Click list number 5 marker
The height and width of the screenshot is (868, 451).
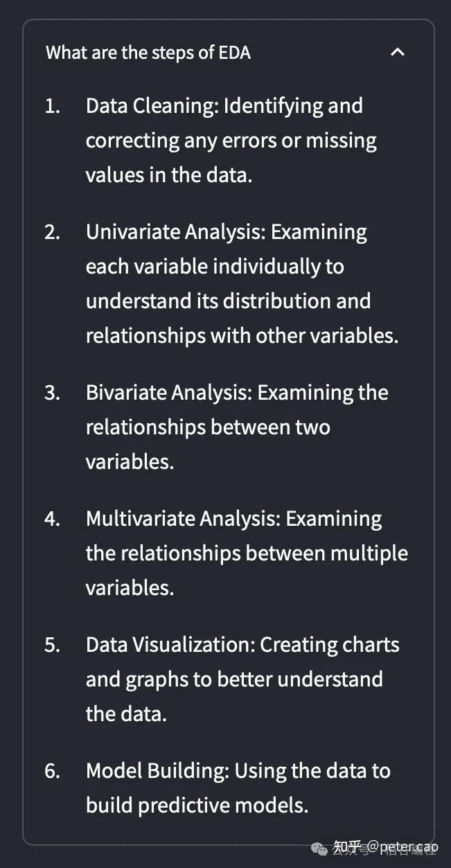(x=52, y=645)
